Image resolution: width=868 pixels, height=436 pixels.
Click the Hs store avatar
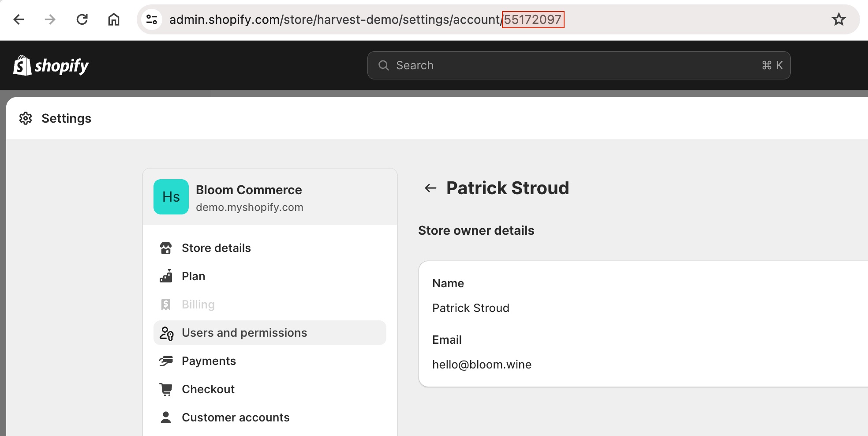coord(171,197)
